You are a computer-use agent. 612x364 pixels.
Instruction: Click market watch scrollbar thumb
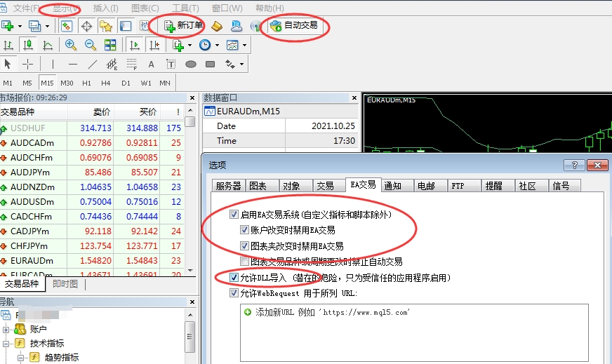click(190, 122)
